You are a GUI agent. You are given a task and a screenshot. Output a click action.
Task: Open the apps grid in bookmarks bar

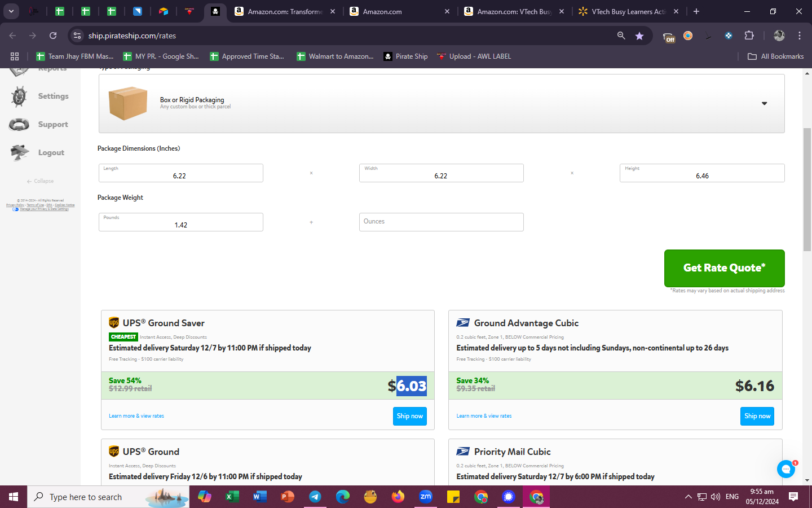(x=15, y=56)
